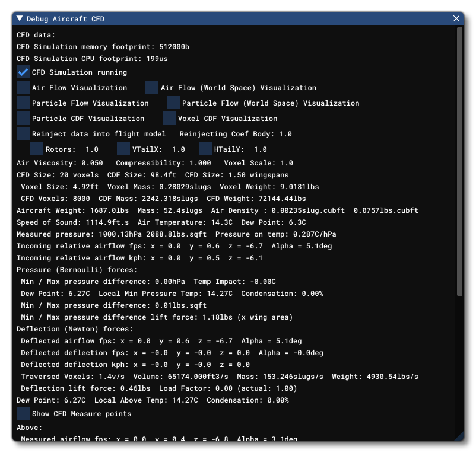The width and height of the screenshot is (476, 453).
Task: Enable Air Flow (World Space) Visualization
Action: (152, 88)
